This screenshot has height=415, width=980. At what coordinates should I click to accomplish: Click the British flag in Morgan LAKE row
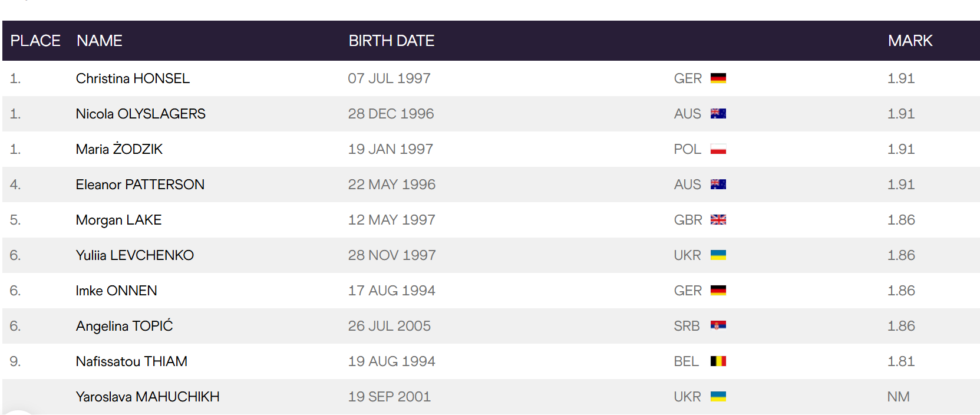click(x=718, y=220)
